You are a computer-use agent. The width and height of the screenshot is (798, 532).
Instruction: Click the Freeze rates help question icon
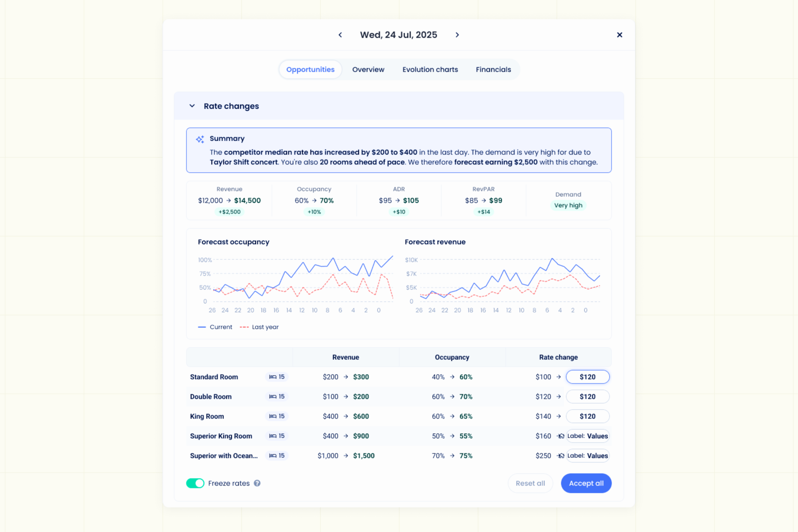(x=257, y=483)
